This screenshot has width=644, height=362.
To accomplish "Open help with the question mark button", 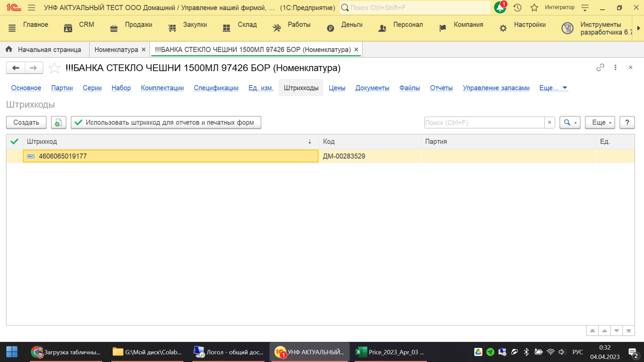I will pyautogui.click(x=627, y=123).
